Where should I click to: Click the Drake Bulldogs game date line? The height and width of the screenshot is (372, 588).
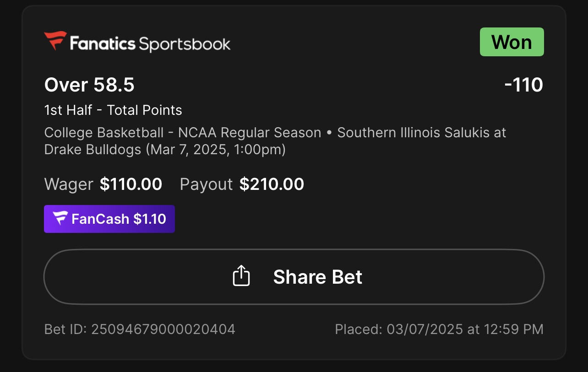pos(165,150)
